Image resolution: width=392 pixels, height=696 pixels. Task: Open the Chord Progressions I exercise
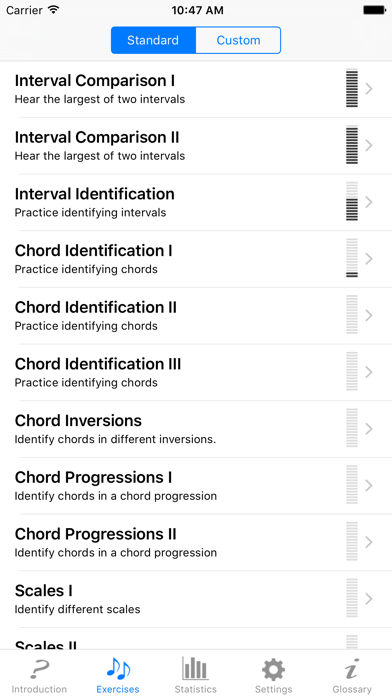click(196, 486)
